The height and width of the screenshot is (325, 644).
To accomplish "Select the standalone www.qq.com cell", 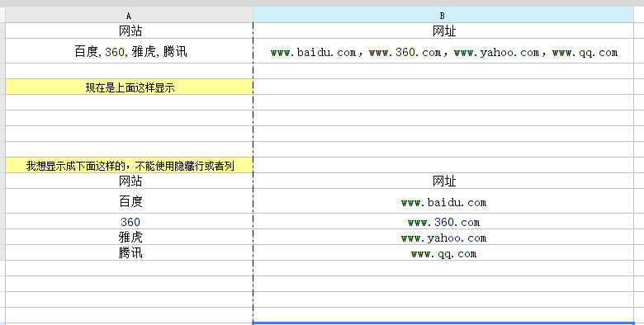I will pyautogui.click(x=443, y=252).
